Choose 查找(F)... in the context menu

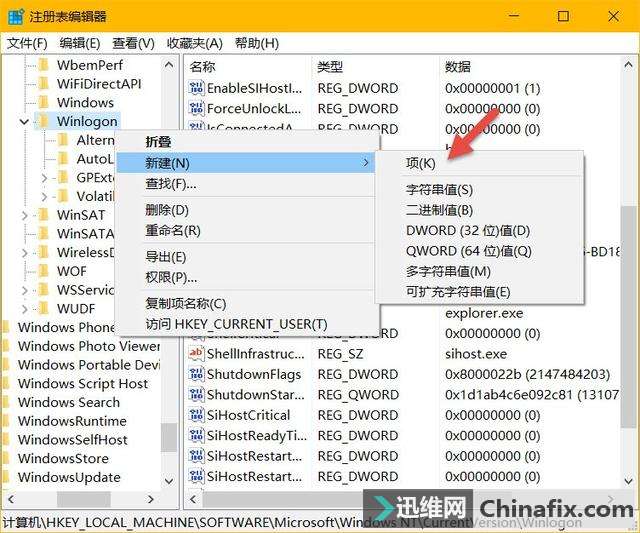pyautogui.click(x=246, y=184)
